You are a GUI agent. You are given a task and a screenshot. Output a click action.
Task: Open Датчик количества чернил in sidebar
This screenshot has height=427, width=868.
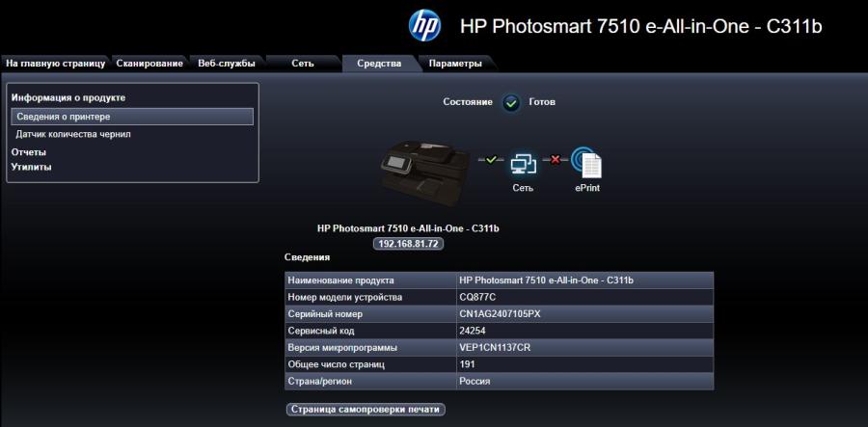click(73, 134)
